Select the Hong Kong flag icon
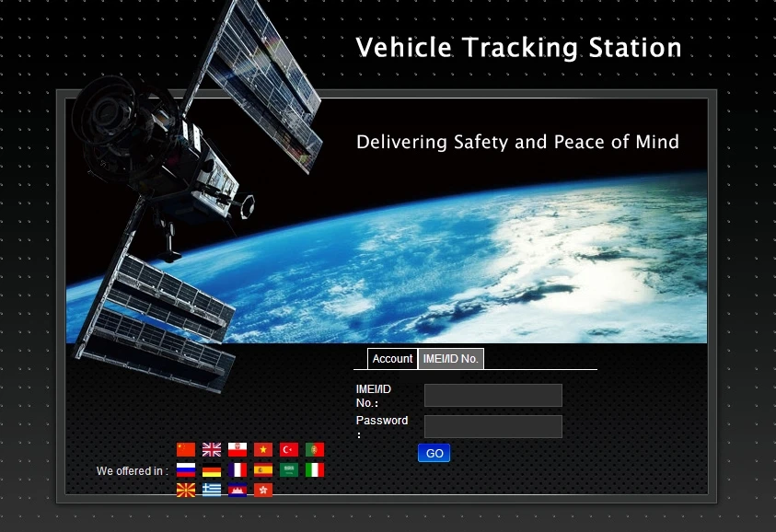Screen dimensions: 776x532 coord(263,490)
